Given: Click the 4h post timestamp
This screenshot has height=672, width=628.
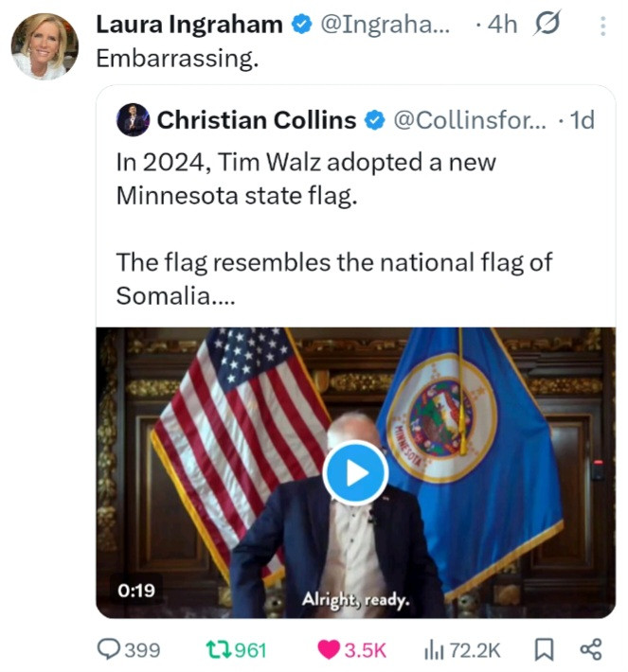Looking at the screenshot, I should [502, 26].
